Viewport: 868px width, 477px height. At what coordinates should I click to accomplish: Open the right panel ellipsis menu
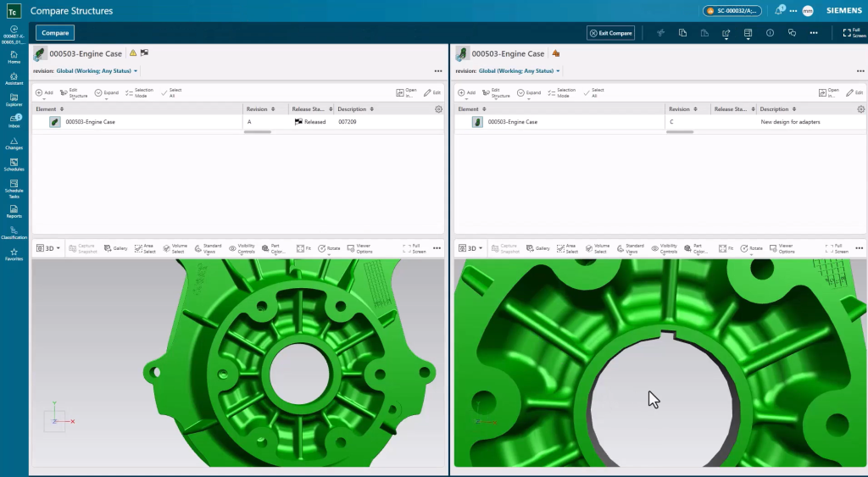point(860,71)
